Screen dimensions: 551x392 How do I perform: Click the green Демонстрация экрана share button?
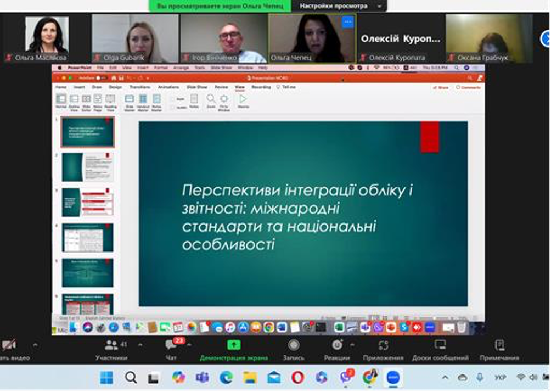[234, 350]
